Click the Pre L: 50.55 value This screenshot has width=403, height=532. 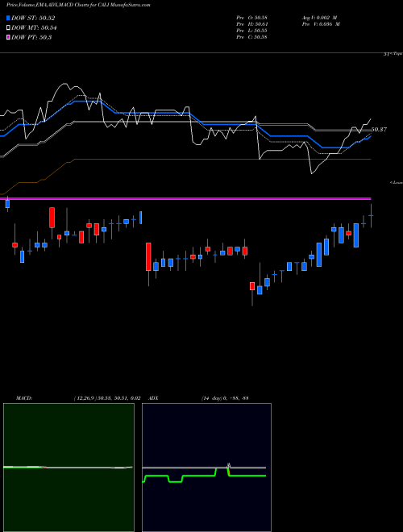pos(251,31)
